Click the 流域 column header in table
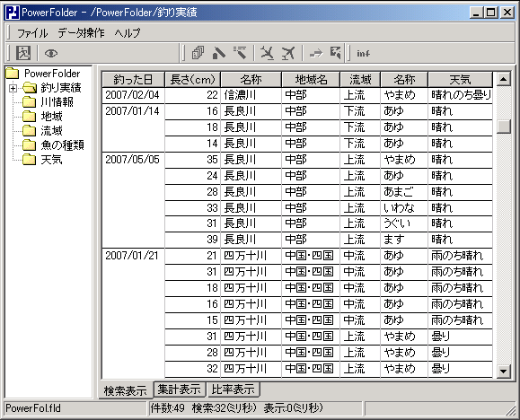The image size is (520, 420). click(x=360, y=80)
